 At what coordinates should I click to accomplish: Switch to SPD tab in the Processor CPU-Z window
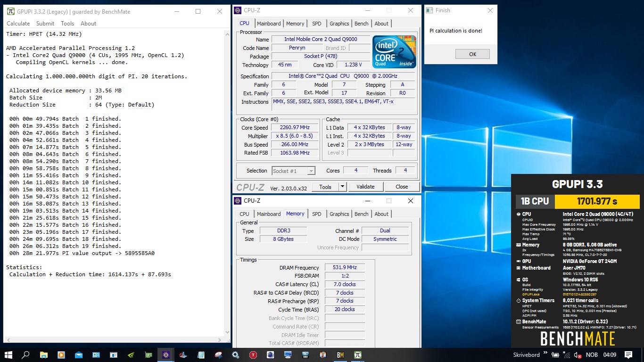coord(317,24)
